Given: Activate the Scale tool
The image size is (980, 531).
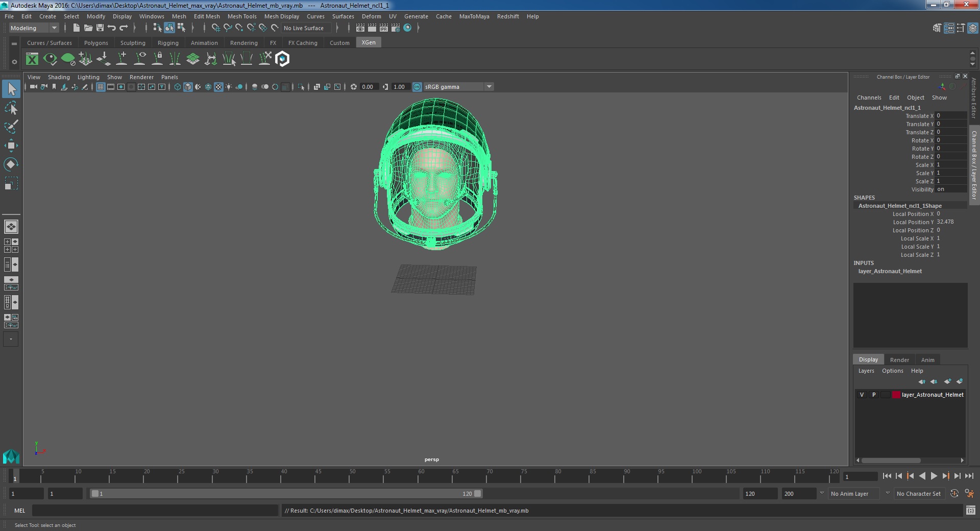Looking at the screenshot, I should point(11,183).
